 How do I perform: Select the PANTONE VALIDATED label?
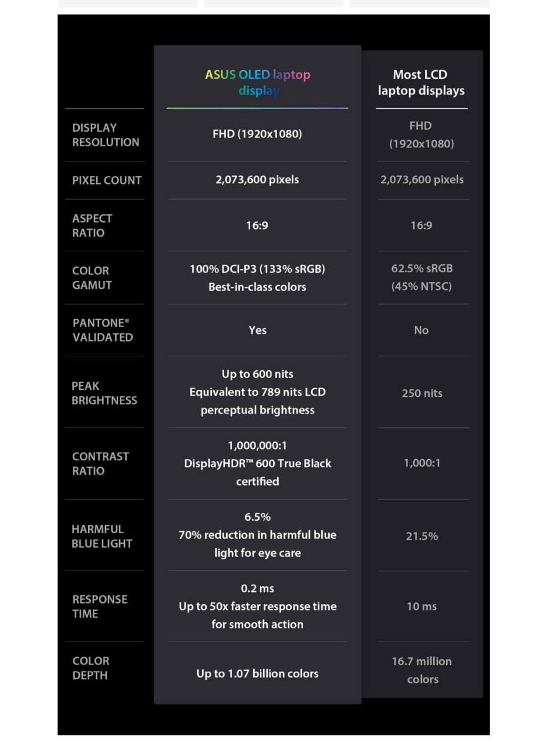pyautogui.click(x=103, y=330)
